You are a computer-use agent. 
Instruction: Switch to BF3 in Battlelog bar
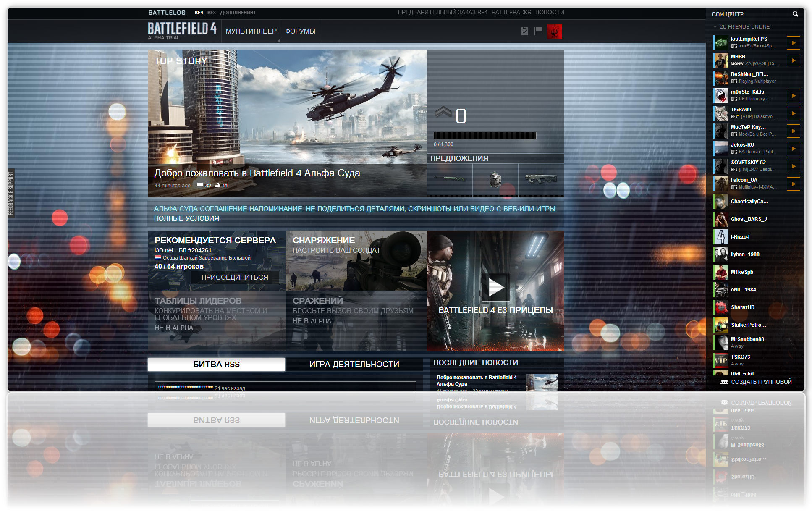coord(212,13)
